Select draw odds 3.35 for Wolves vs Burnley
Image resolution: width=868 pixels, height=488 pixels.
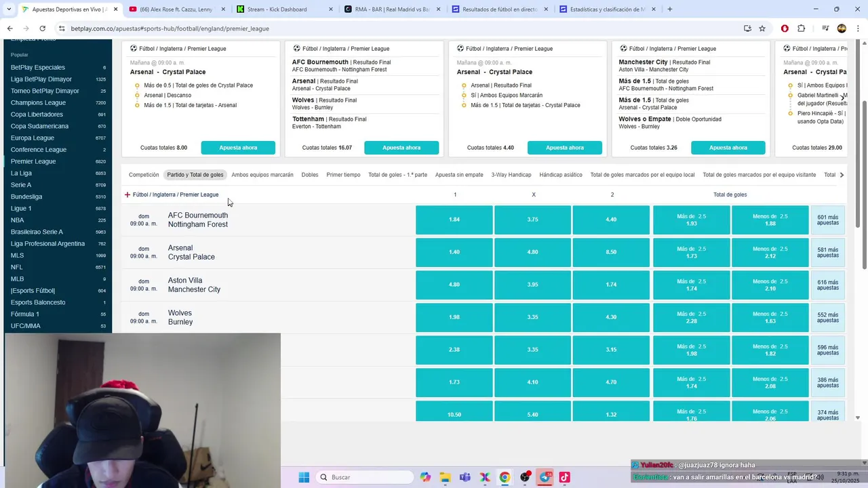(533, 317)
